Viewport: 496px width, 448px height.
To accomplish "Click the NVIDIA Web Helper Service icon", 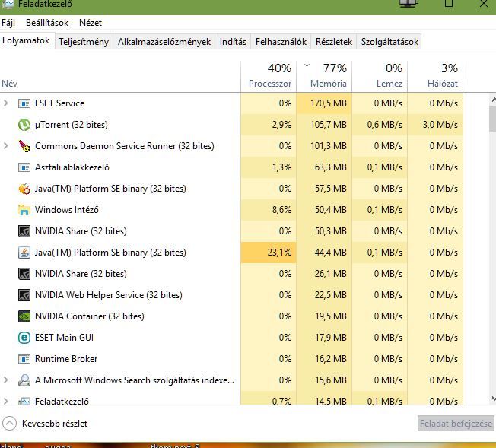I will [24, 295].
